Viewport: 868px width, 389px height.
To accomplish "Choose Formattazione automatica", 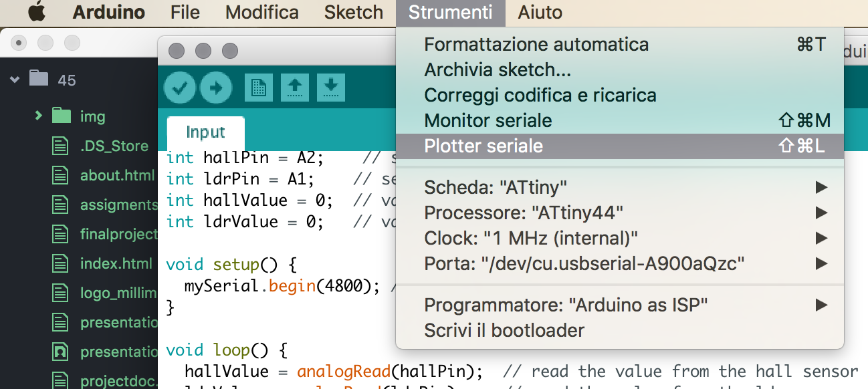I will coord(620,45).
